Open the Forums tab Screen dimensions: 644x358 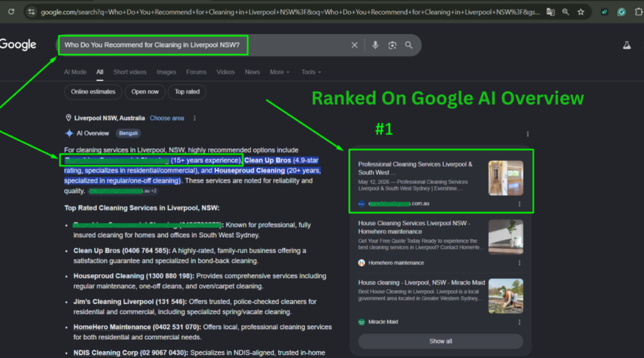pyautogui.click(x=196, y=72)
